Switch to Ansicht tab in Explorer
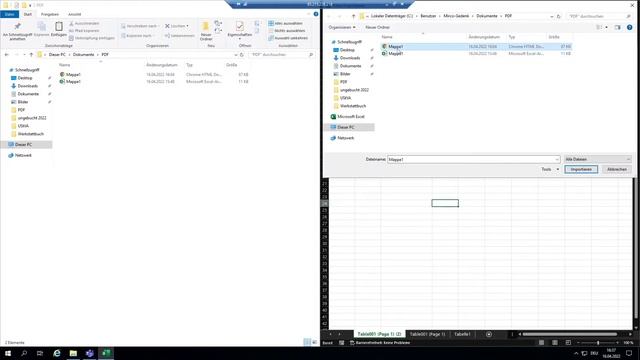The width and height of the screenshot is (640, 360). (74, 14)
